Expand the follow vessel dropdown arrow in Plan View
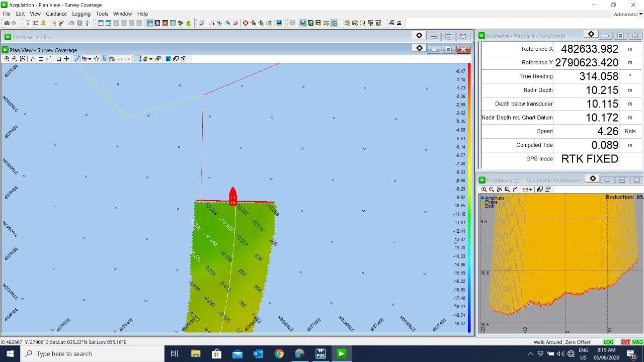Image resolution: width=644 pixels, height=362 pixels. 90,59
